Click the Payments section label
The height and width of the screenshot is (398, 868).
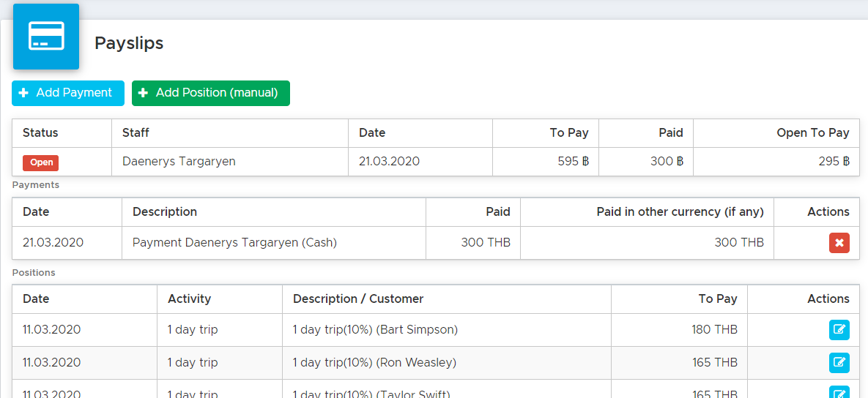click(35, 185)
